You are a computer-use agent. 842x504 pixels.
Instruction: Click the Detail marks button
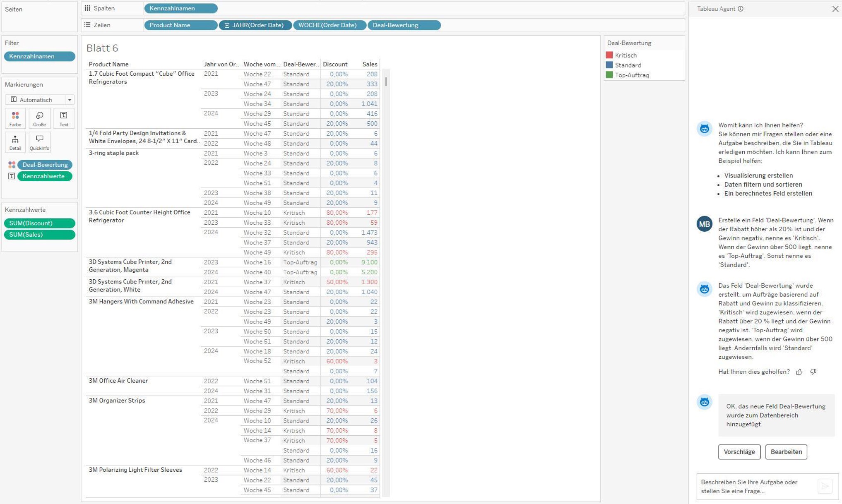[x=15, y=142]
